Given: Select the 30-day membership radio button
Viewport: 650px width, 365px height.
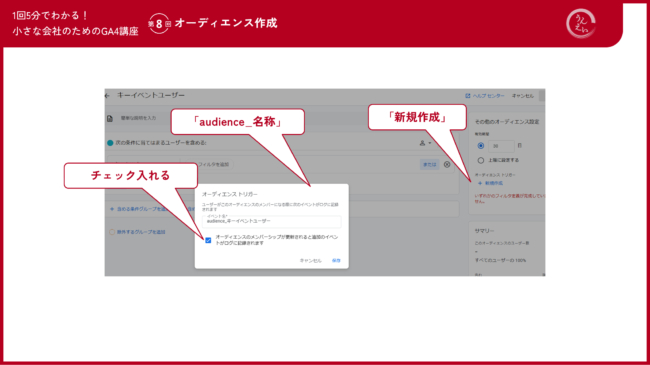Looking at the screenshot, I should (x=480, y=146).
